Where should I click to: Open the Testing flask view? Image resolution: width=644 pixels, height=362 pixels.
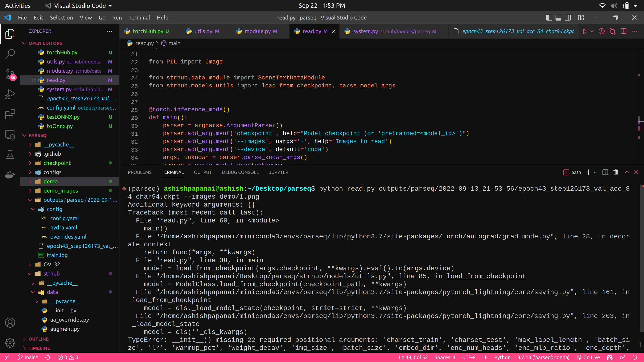(x=10, y=155)
